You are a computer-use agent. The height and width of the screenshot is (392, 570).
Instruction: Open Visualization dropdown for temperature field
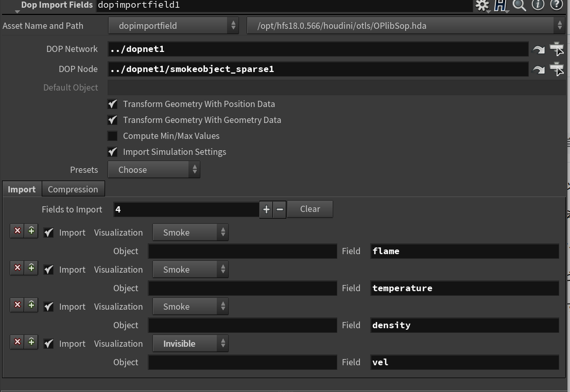point(191,270)
